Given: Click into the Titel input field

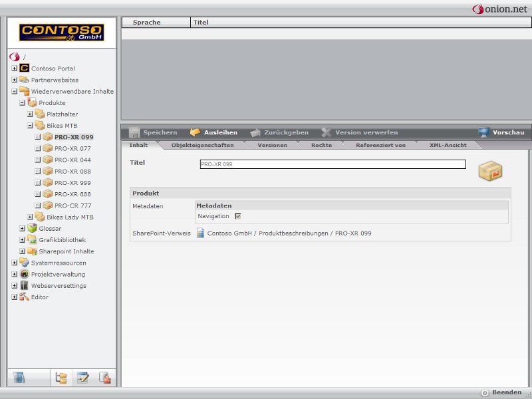Looking at the screenshot, I should tap(332, 164).
